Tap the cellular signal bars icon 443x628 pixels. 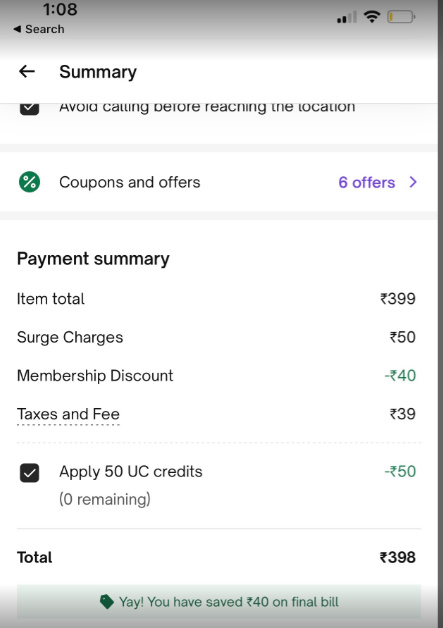346,18
